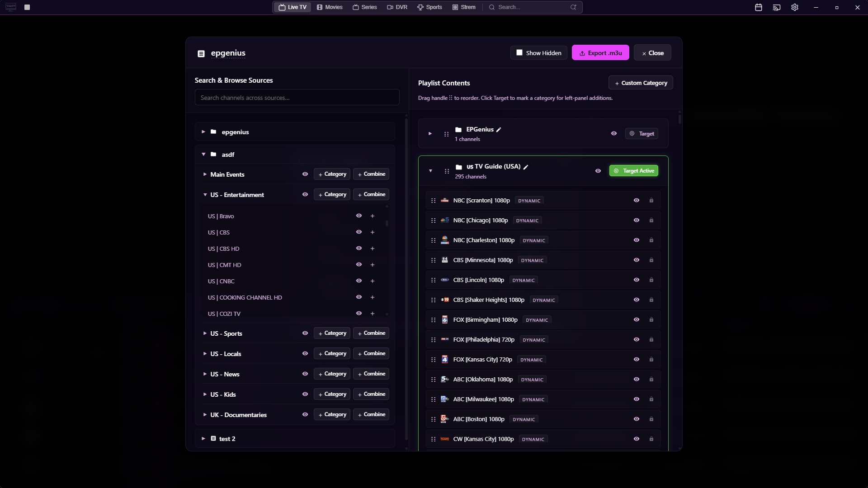
Task: Expand the EPGenius playlist category
Action: 430,134
